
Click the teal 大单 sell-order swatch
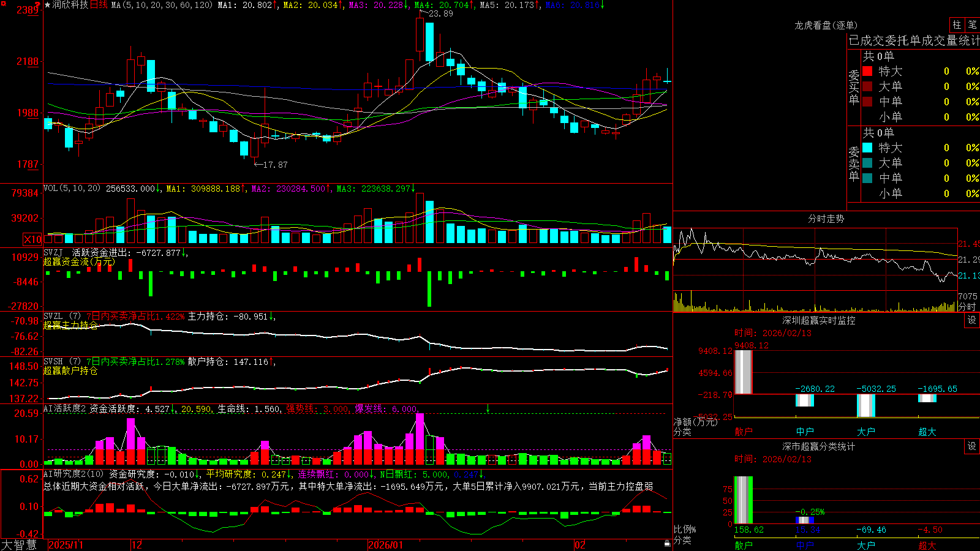click(867, 163)
